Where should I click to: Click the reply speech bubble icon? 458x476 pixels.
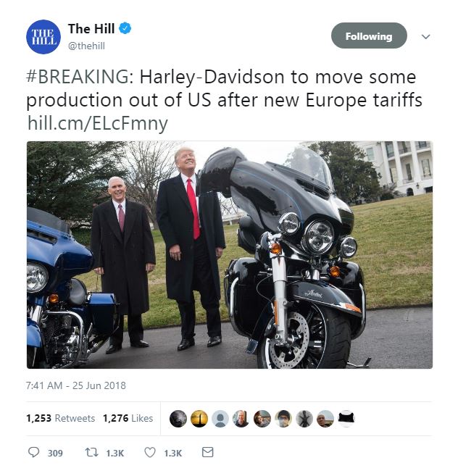click(33, 452)
